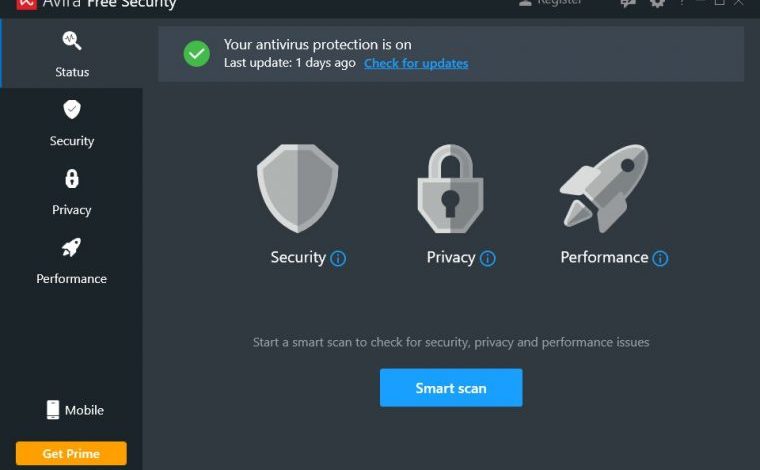Open the Security section in the sidebar

pyautogui.click(x=72, y=123)
